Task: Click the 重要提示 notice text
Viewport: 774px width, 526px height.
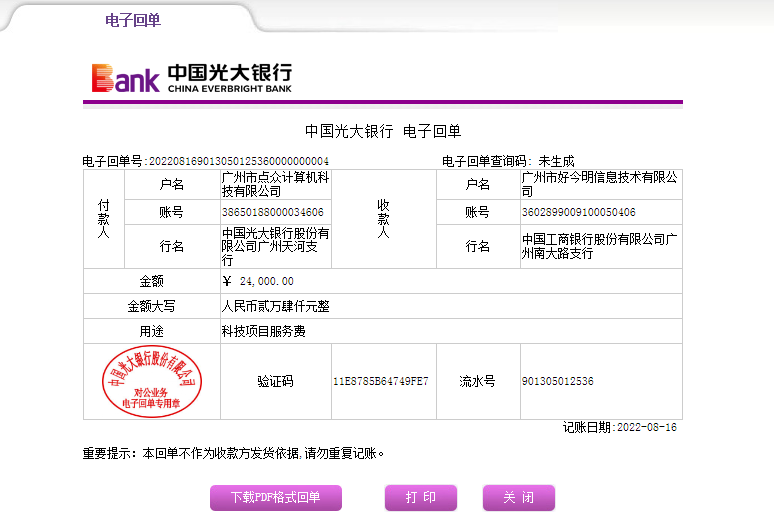Action: (233, 453)
